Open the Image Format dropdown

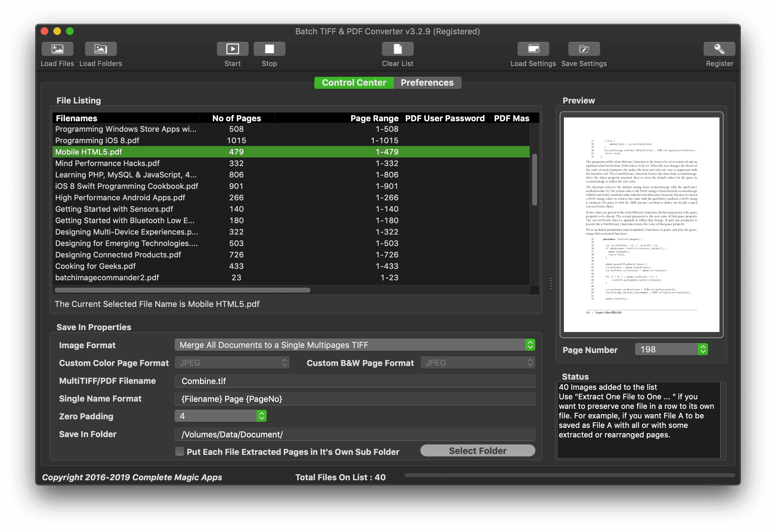[355, 345]
